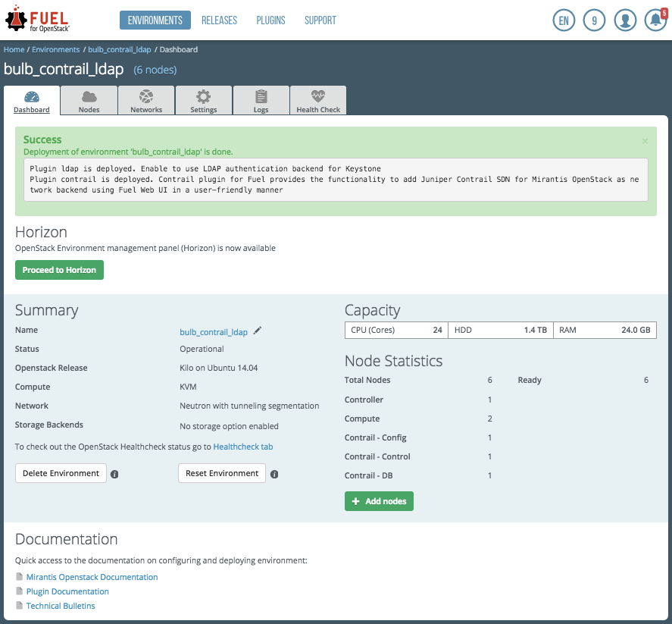The width and height of the screenshot is (672, 624).
Task: Click Neutron with tunneling segmentation value
Action: (x=249, y=406)
